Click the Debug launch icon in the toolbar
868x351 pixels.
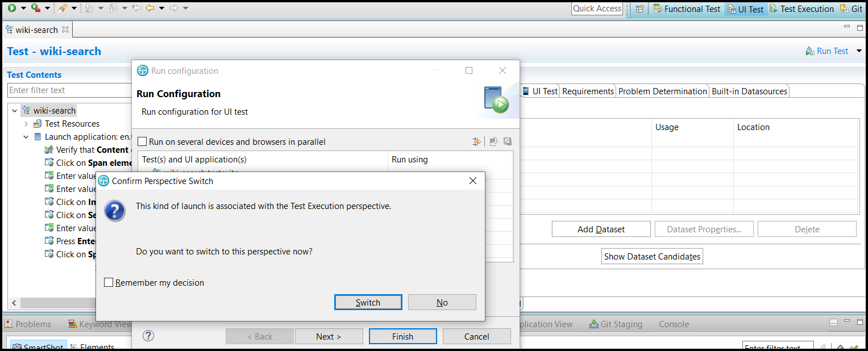point(34,8)
